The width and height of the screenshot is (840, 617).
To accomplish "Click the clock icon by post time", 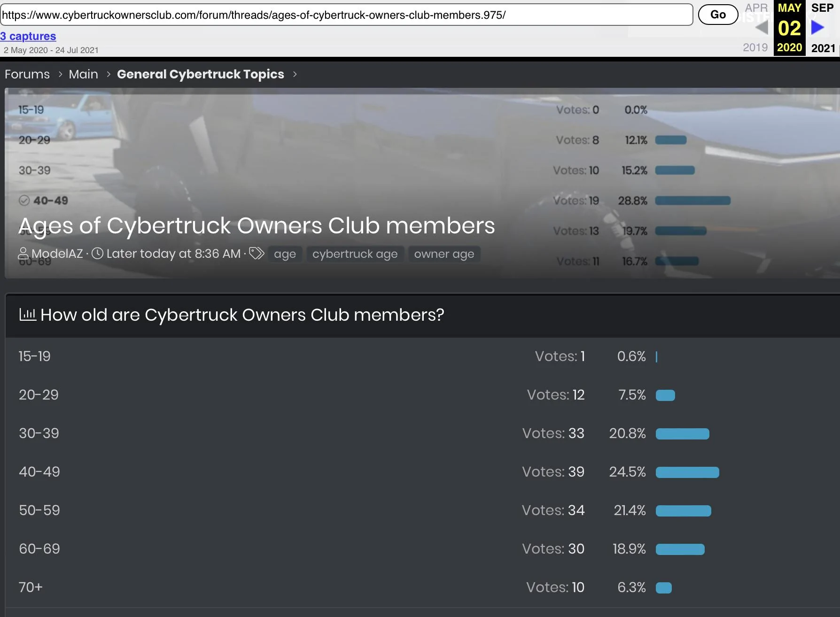I will coord(97,254).
